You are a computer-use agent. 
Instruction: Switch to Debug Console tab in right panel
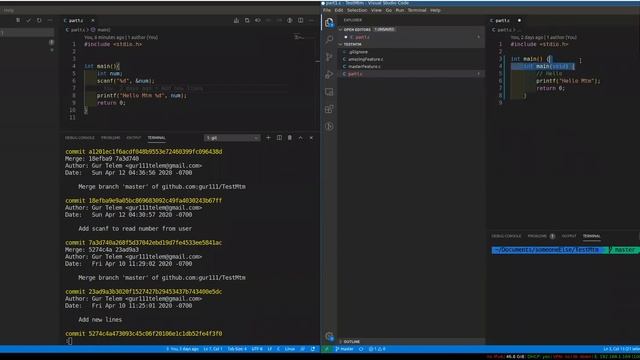click(x=506, y=236)
